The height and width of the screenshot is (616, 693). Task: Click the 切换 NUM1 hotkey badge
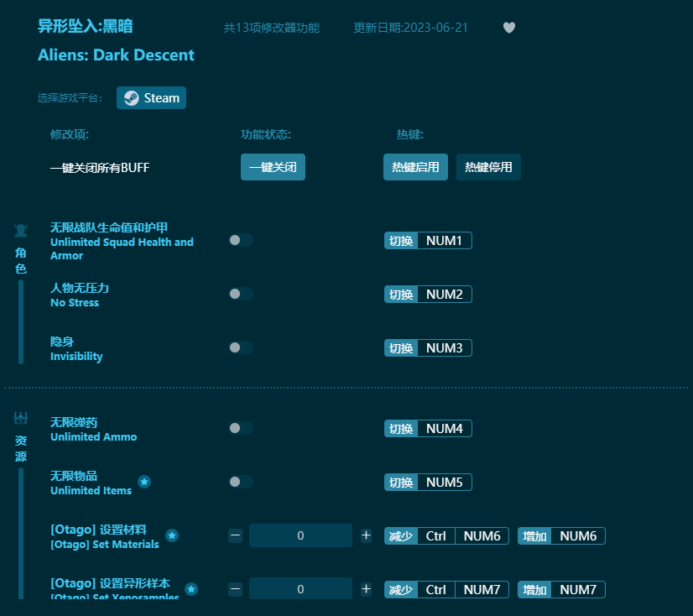(428, 240)
